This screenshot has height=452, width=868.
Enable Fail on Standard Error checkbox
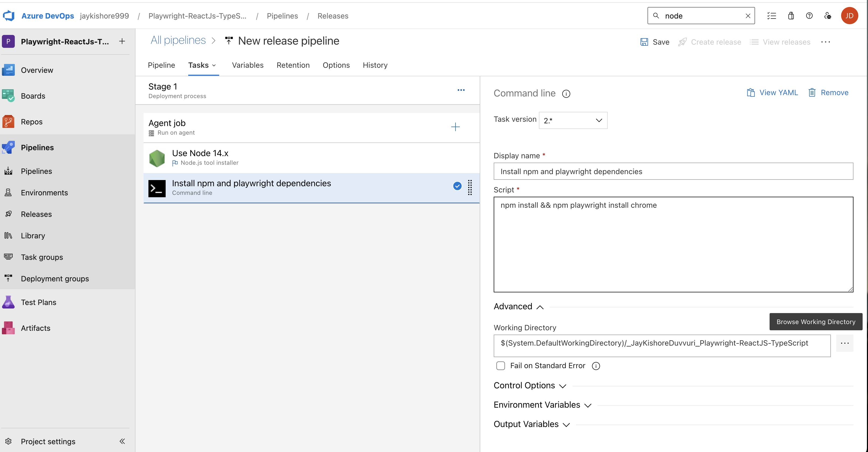coord(501,366)
